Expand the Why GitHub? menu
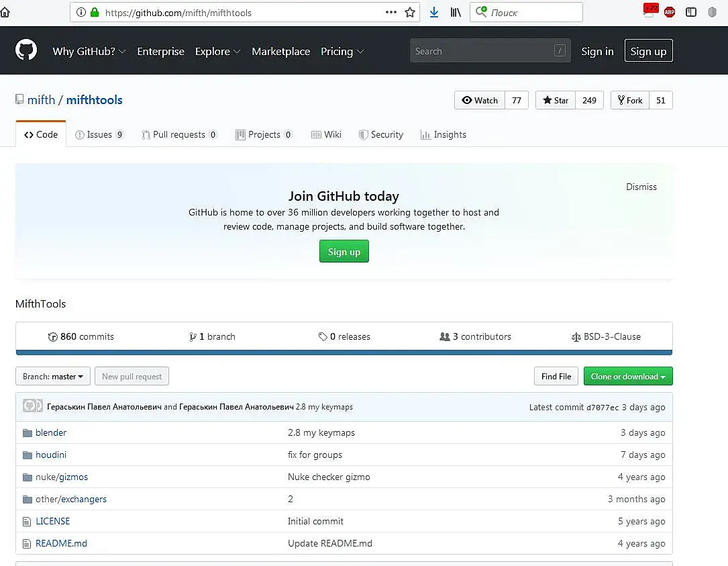The width and height of the screenshot is (728, 566). pos(89,51)
